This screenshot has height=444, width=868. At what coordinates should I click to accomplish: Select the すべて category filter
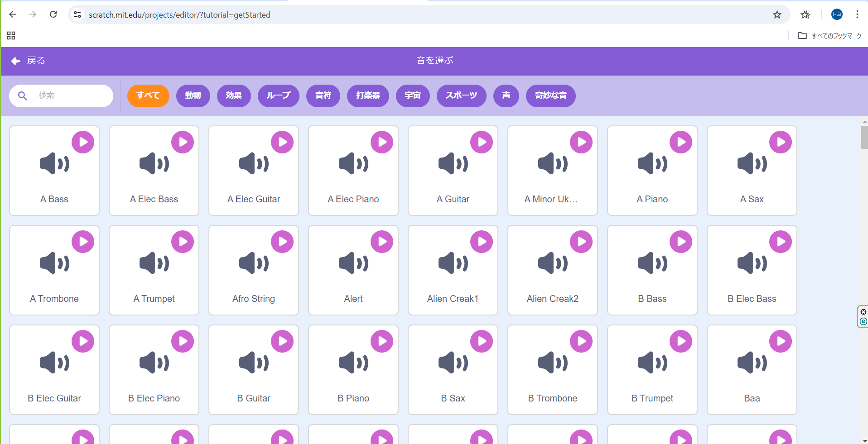point(148,95)
